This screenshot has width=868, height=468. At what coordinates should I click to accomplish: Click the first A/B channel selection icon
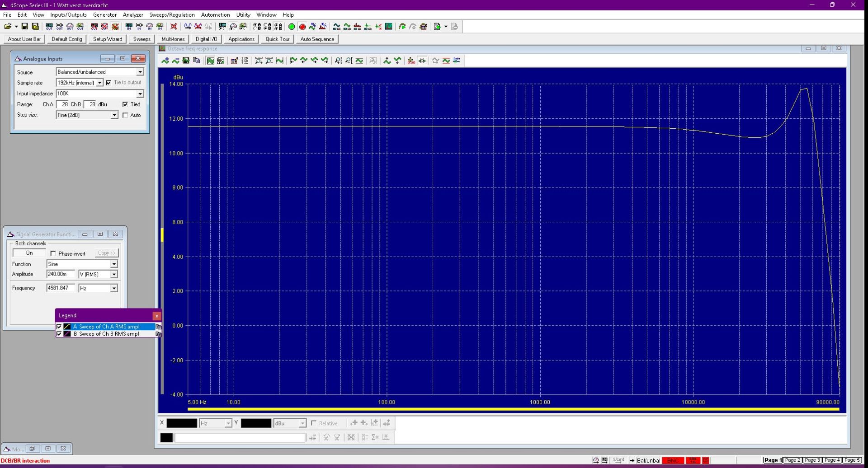[x=257, y=27]
